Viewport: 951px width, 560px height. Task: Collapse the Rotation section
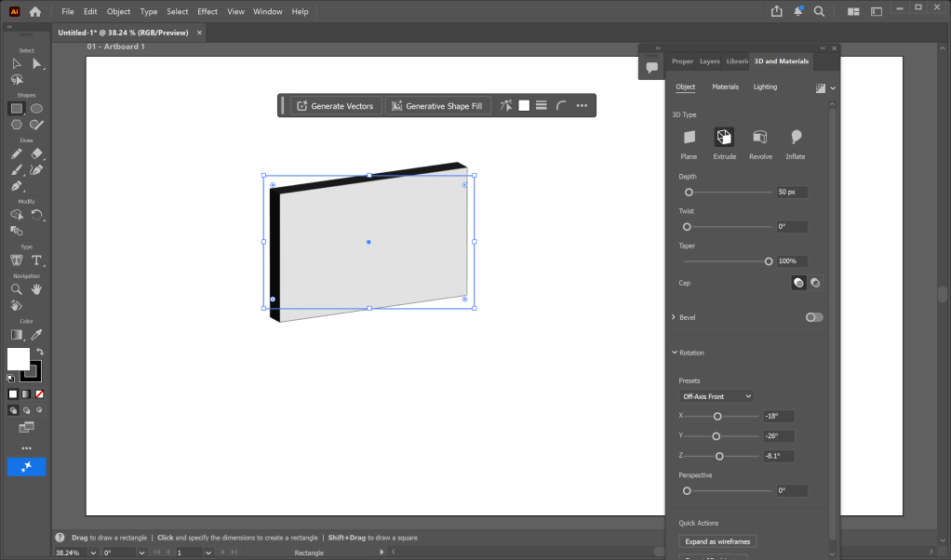tap(674, 353)
